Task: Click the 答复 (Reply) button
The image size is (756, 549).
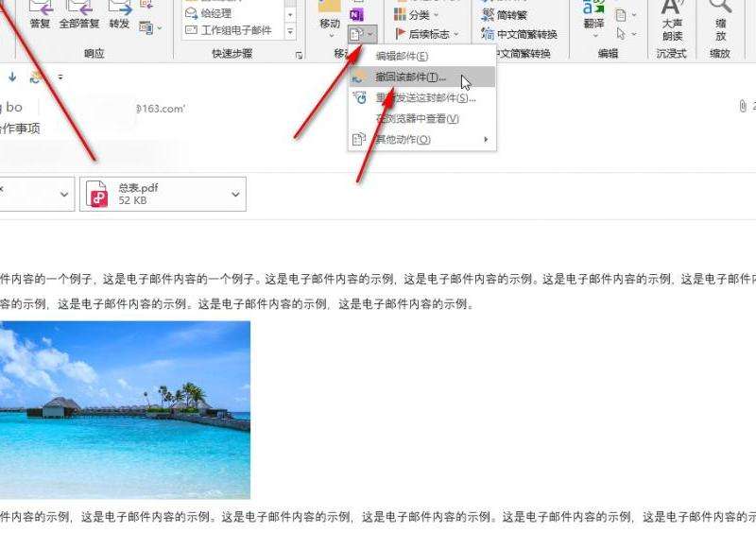Action: 40,14
